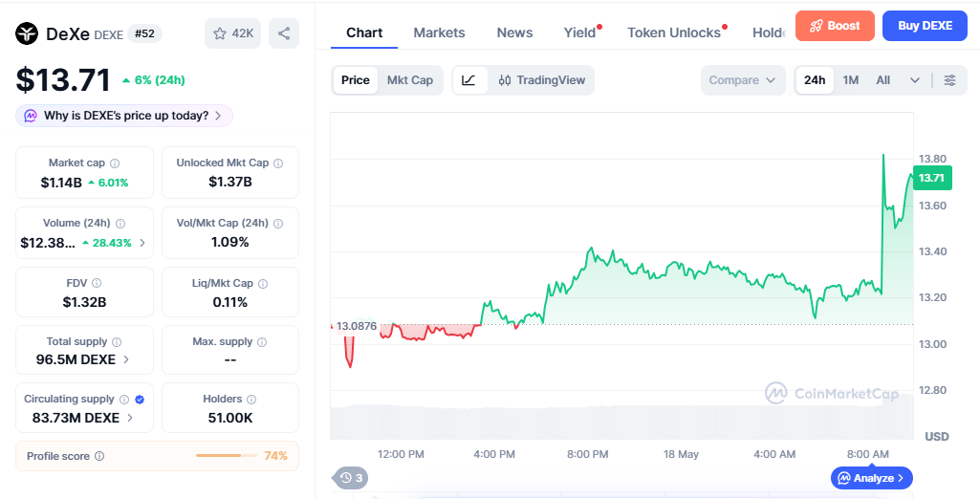Viewport: 980px width, 499px height.
Task: Click the #52 rank badge
Action: pyautogui.click(x=144, y=33)
